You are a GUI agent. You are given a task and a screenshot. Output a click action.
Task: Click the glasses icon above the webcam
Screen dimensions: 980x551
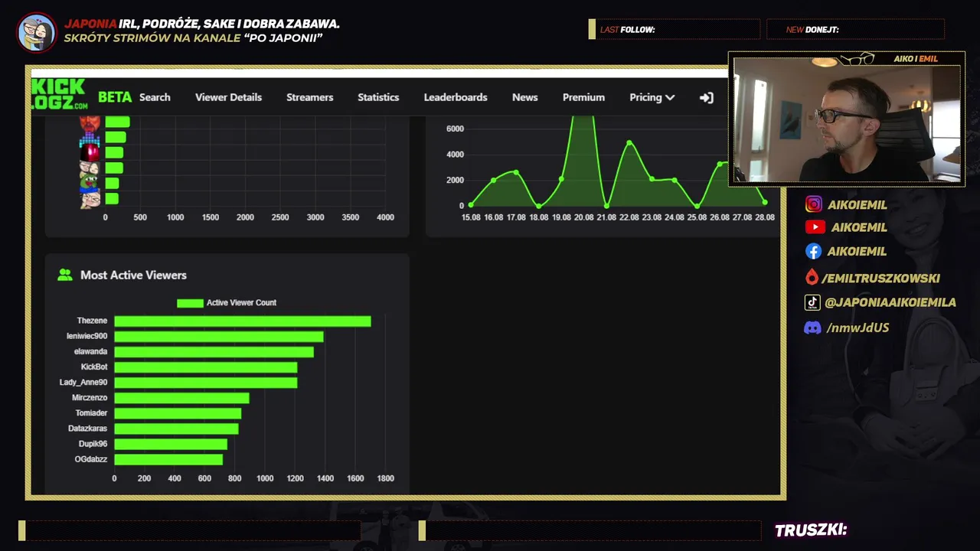[x=857, y=59]
